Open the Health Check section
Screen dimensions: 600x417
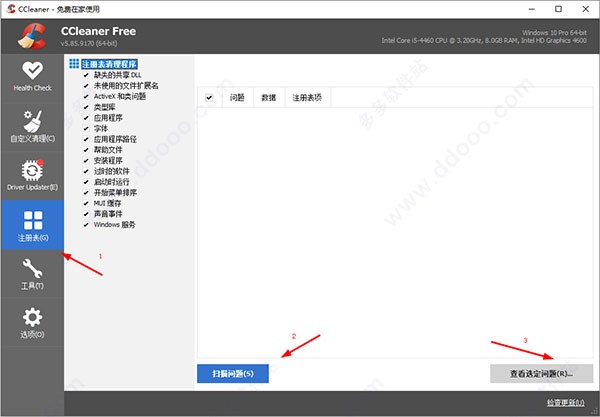[33, 77]
